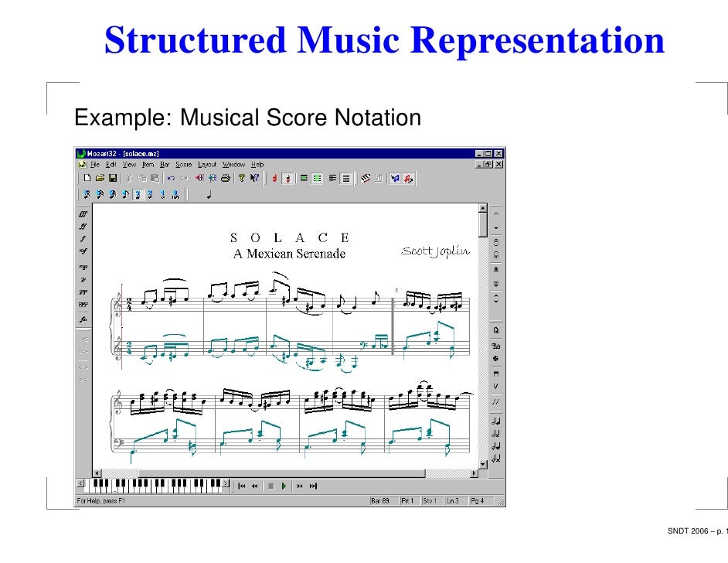Select the first blue note duration icon
This screenshot has height=563, width=728.
(x=87, y=195)
